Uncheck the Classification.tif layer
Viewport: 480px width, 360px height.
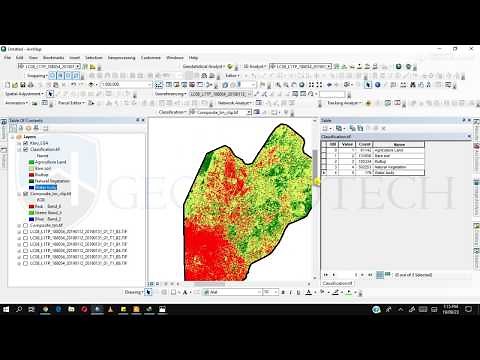pos(26,149)
